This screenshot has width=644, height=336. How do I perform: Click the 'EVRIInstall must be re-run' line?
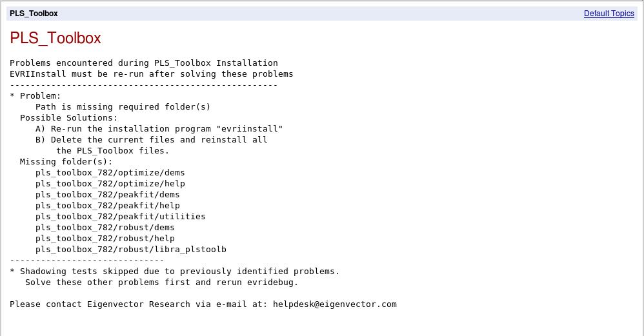pyautogui.click(x=152, y=74)
